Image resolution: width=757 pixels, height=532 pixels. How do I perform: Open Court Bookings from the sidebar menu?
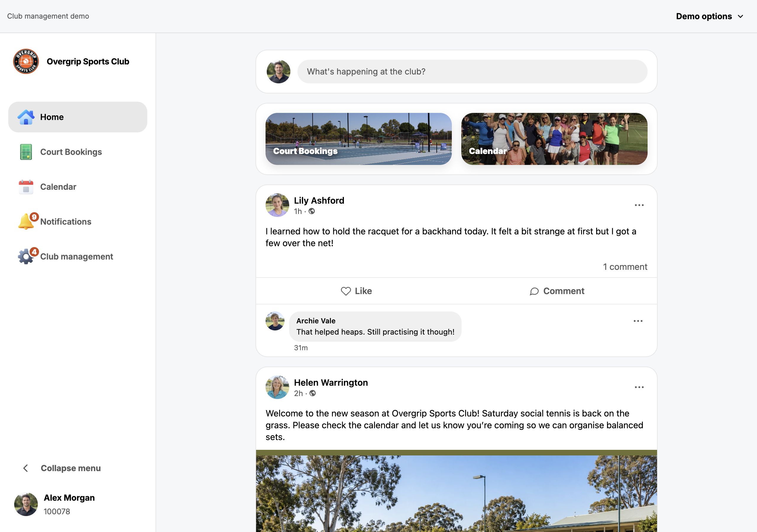click(77, 152)
